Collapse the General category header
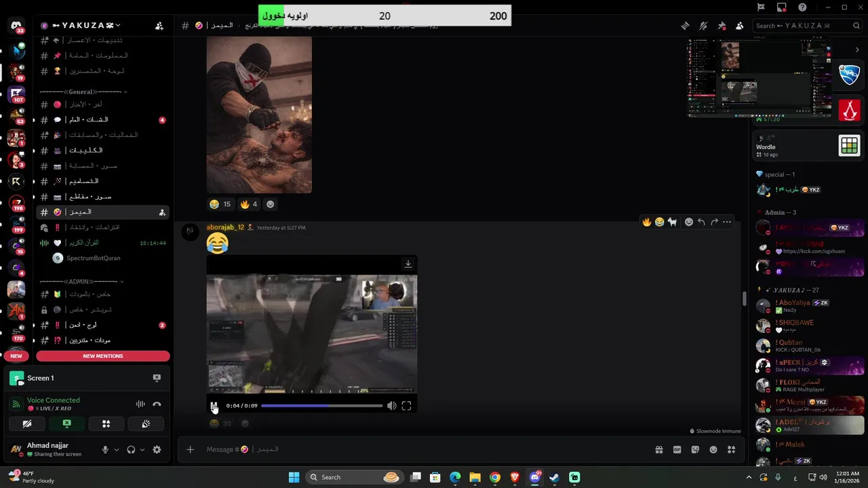The width and height of the screenshot is (868, 488). click(83, 91)
